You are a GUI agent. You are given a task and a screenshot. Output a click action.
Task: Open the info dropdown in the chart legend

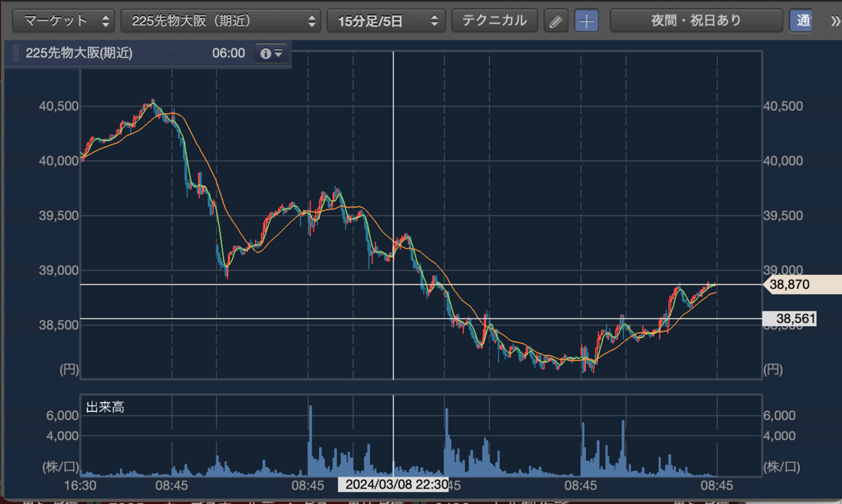[x=272, y=53]
